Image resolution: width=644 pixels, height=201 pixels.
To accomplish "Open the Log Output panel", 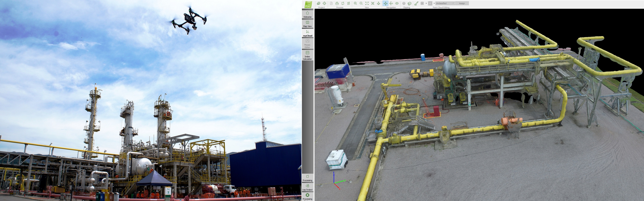I will pyautogui.click(x=307, y=187).
